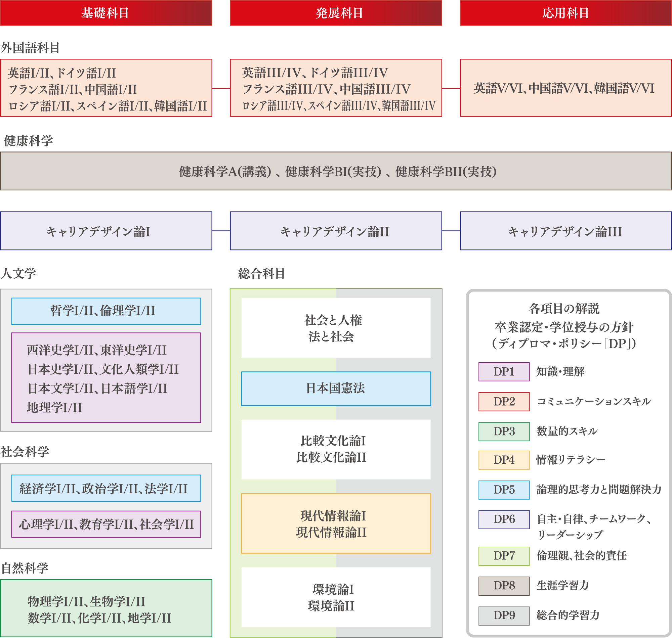
Task: Click the 社会と人権 法と社会 box
Action: coord(336,328)
